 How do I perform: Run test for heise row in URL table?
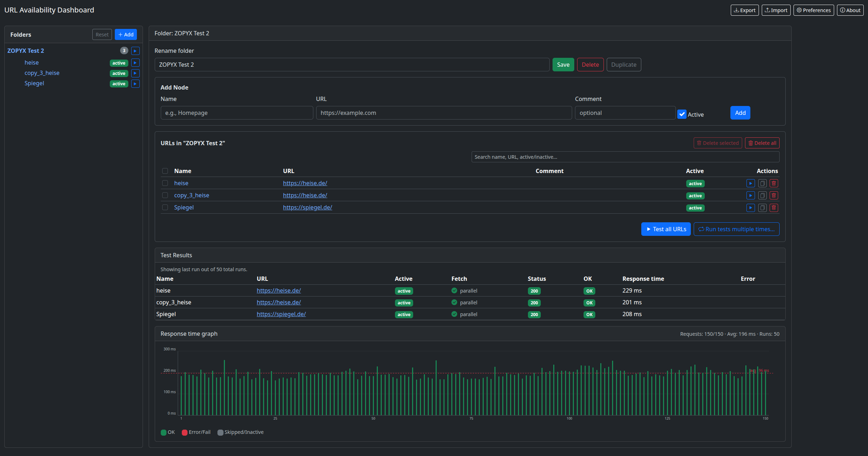pyautogui.click(x=750, y=183)
